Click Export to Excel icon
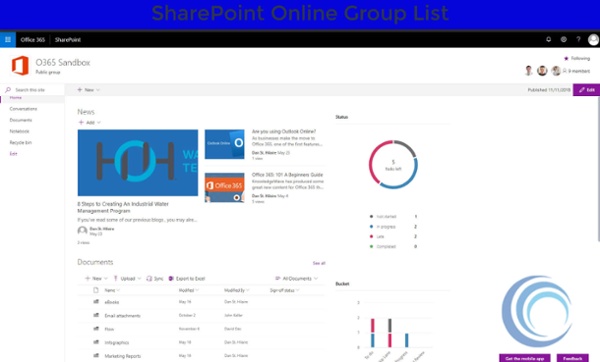 tap(171, 278)
